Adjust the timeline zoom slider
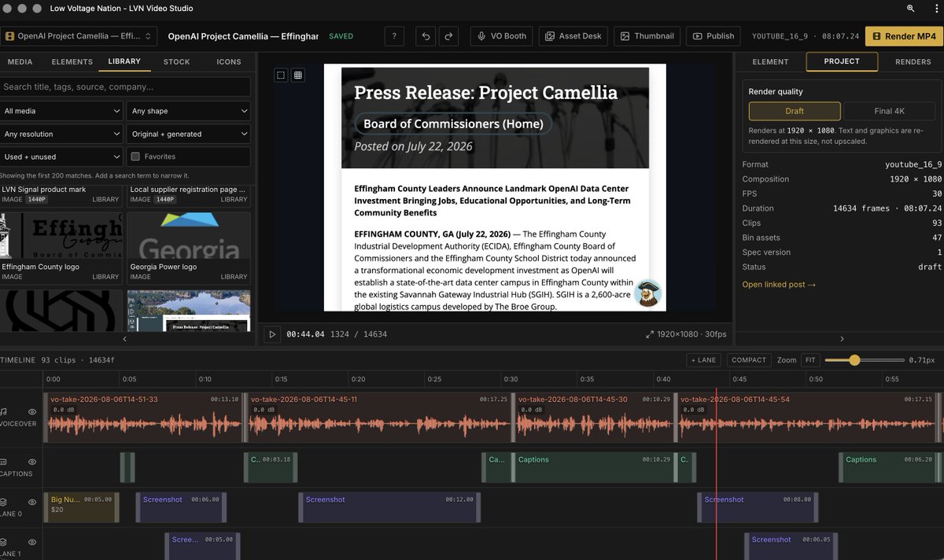 (x=854, y=360)
